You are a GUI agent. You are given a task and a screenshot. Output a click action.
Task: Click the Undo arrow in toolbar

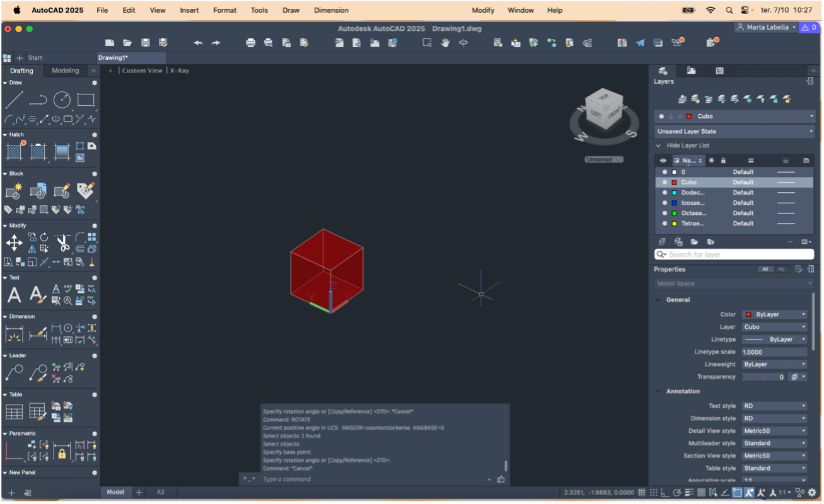(x=198, y=43)
